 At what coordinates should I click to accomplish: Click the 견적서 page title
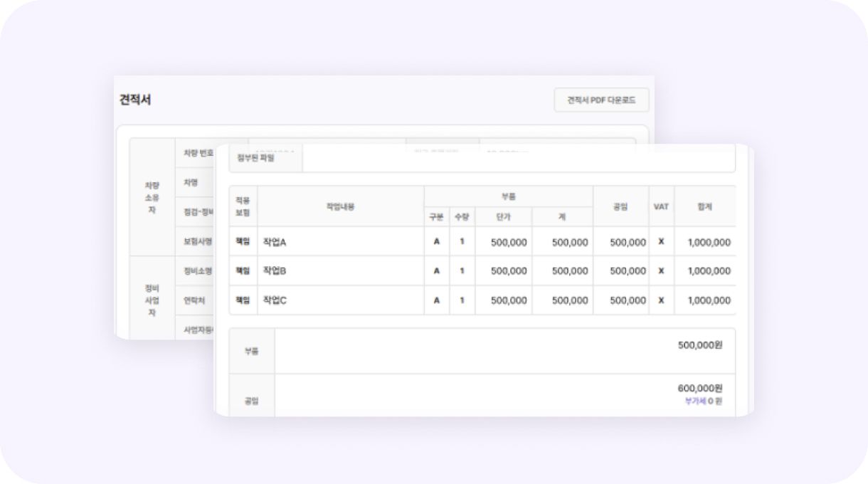point(135,100)
